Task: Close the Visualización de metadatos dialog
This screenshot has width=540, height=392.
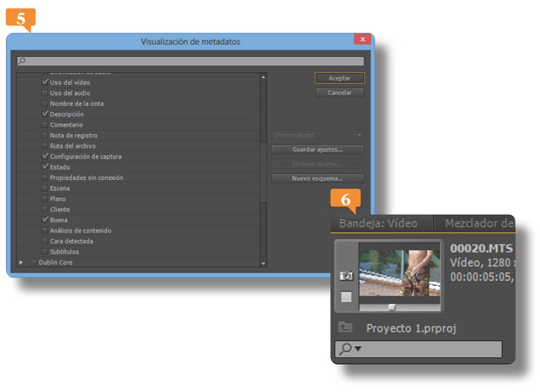Action: tap(363, 40)
